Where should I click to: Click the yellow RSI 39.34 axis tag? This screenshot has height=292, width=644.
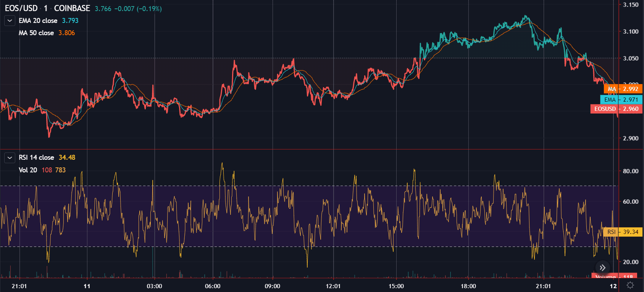pos(623,232)
